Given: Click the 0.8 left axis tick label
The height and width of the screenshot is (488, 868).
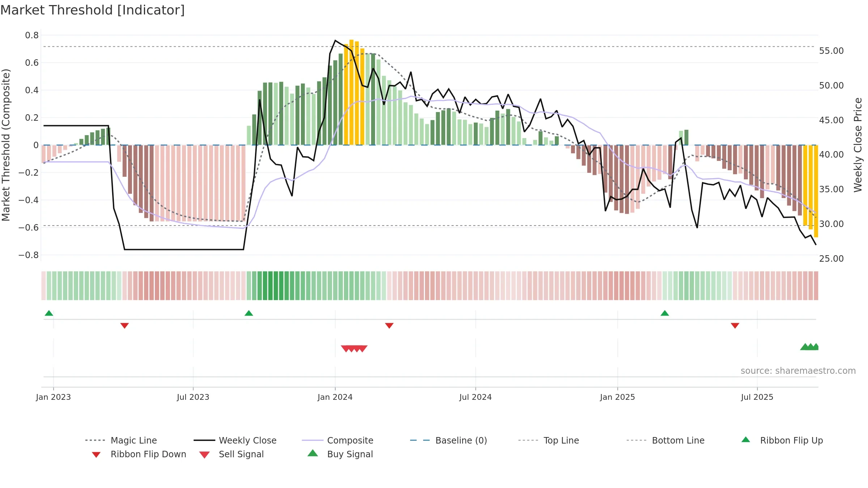Looking at the screenshot, I should coord(32,35).
